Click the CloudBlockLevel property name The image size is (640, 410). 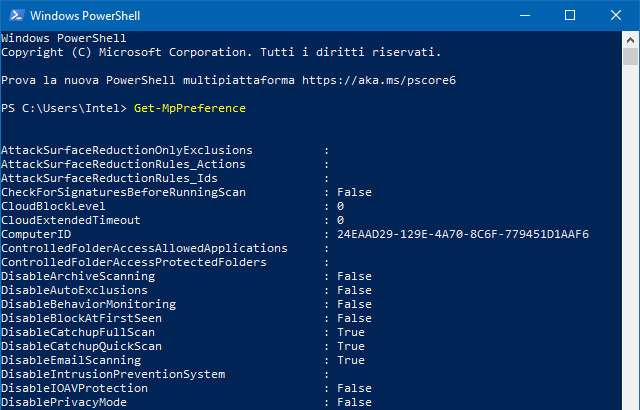(x=57, y=206)
